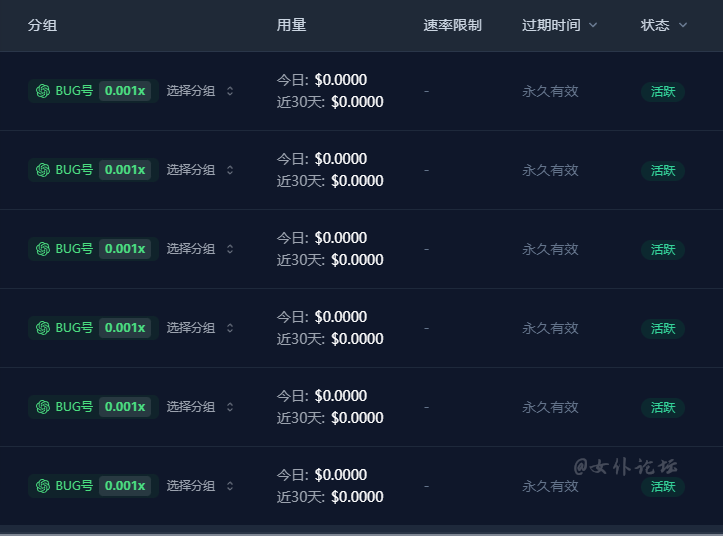This screenshot has width=723, height=536.
Task: Click the 分组 column header
Action: 42,25
